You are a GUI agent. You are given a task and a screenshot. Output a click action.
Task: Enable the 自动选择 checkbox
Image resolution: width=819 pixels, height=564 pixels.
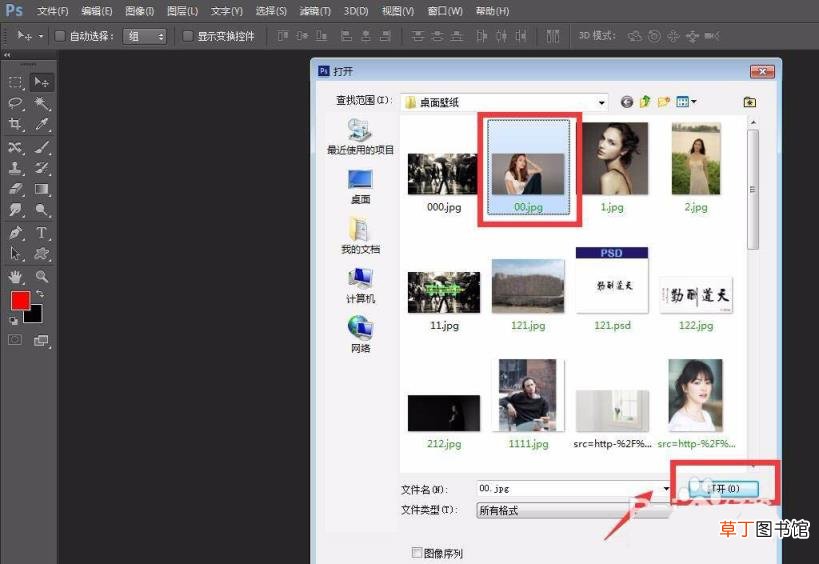coord(60,36)
